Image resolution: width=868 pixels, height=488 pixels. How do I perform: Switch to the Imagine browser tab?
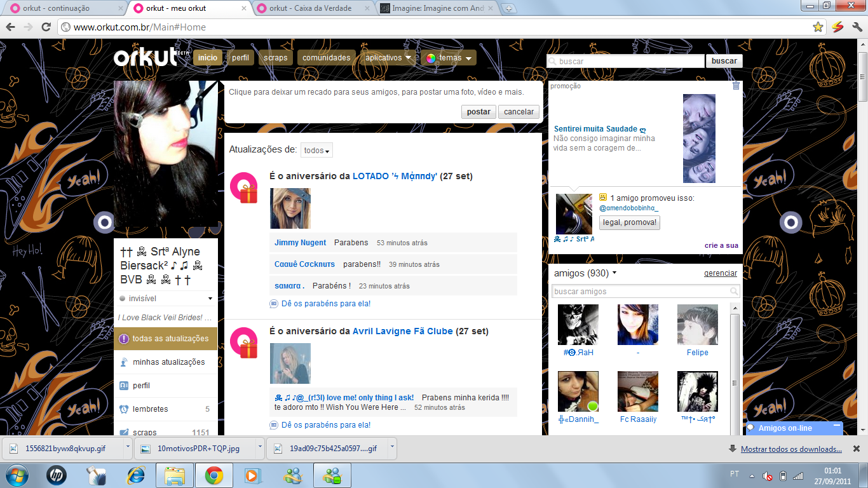tap(438, 8)
